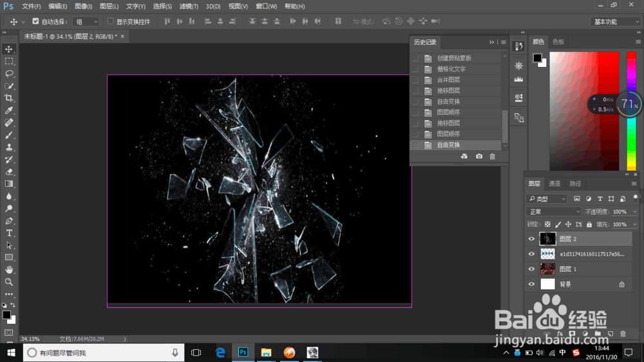Enable the 自动选择 checkbox

[35, 21]
